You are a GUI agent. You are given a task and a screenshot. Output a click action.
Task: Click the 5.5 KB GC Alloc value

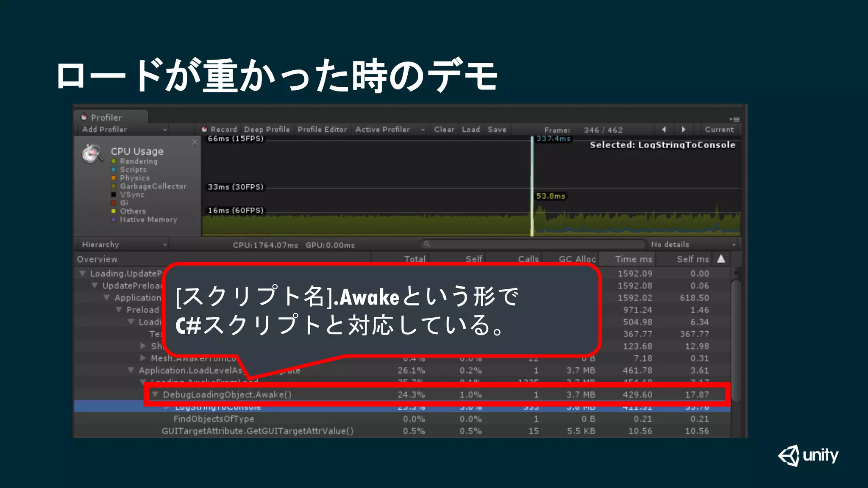pyautogui.click(x=581, y=431)
